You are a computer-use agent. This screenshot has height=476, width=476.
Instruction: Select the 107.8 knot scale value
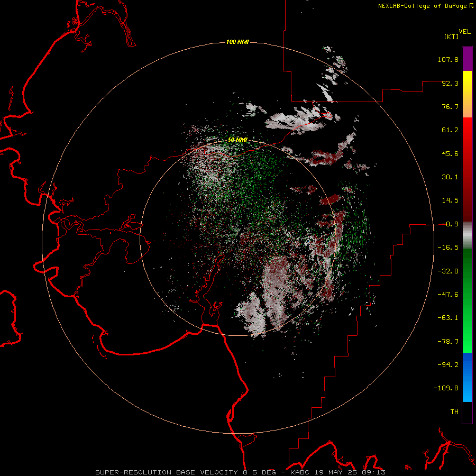coord(448,59)
